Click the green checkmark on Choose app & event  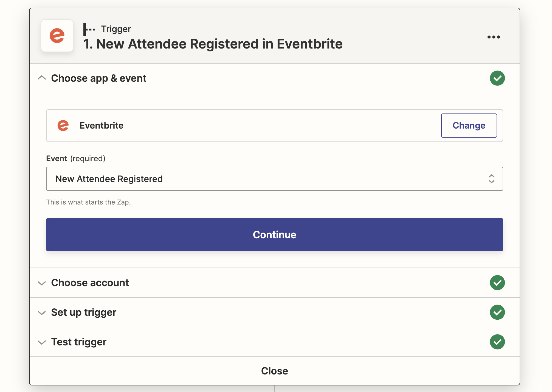tap(497, 78)
